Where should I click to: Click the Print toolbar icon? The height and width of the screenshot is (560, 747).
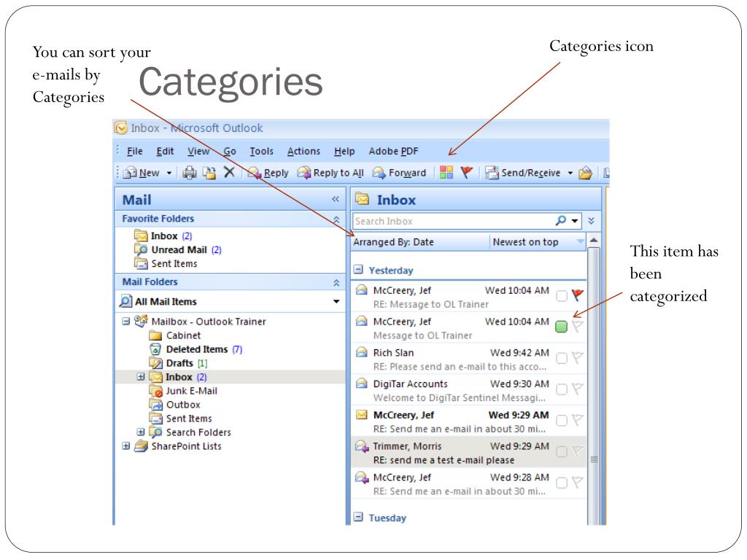pos(190,172)
